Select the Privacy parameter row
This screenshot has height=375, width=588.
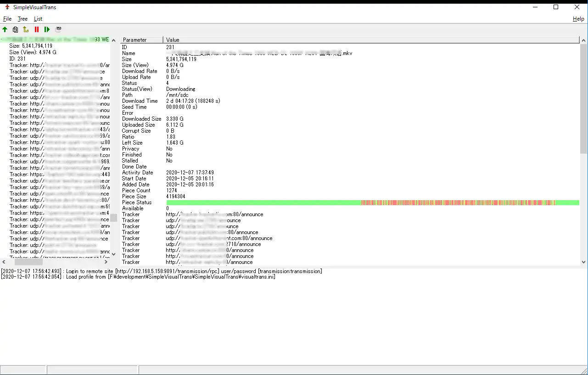350,149
